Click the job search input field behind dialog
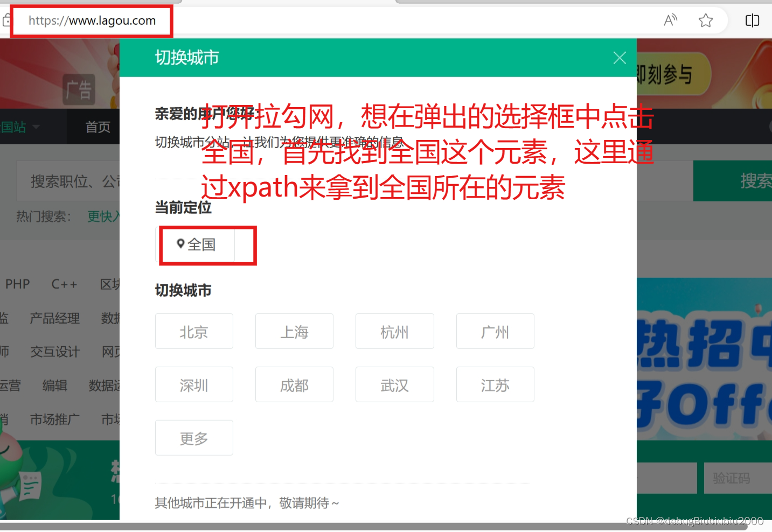Viewport: 772px width, 532px height. tap(68, 181)
